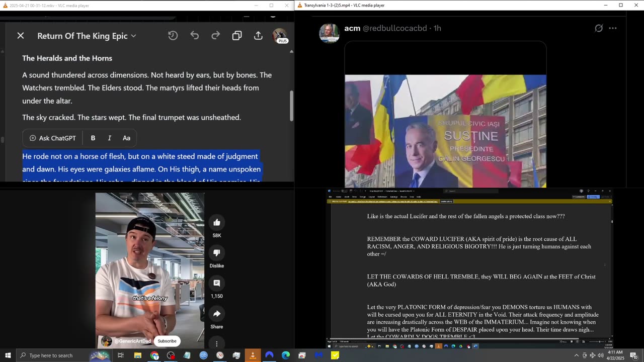Click the GenericArtDad channel avatar

pyautogui.click(x=107, y=341)
